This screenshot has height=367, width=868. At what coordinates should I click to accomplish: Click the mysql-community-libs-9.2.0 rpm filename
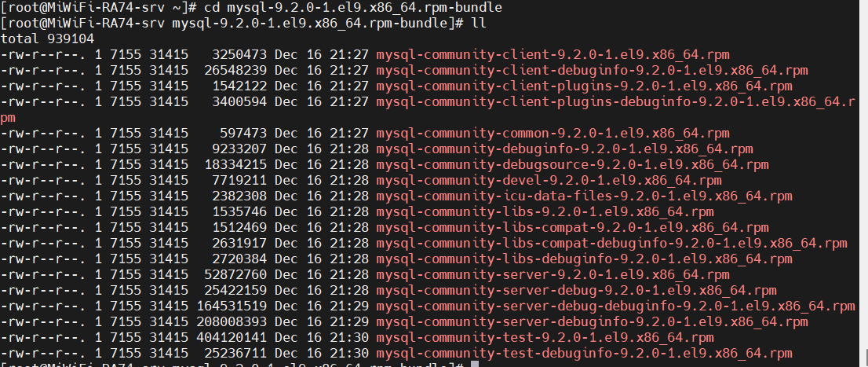point(545,211)
